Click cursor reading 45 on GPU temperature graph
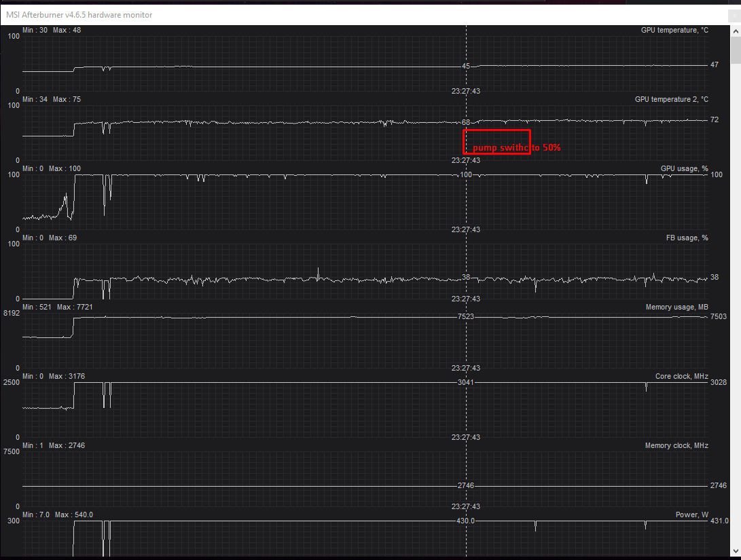This screenshot has width=741, height=560. (x=466, y=67)
